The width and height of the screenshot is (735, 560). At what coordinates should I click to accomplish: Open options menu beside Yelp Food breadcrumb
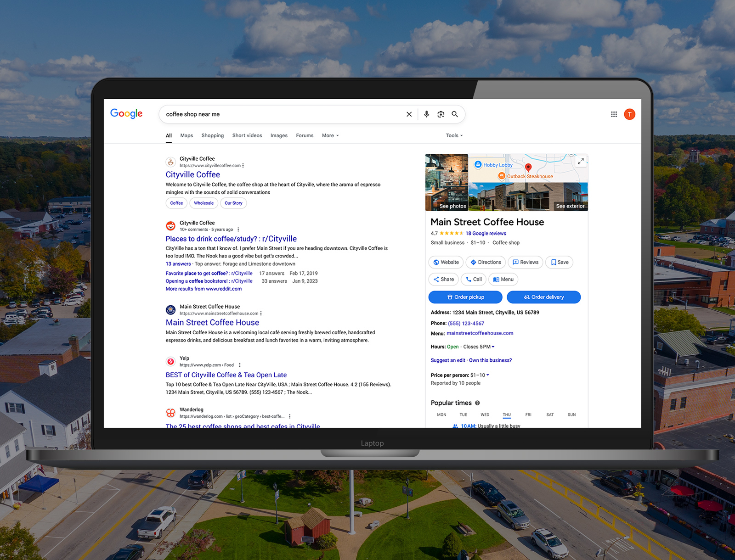(x=239, y=365)
